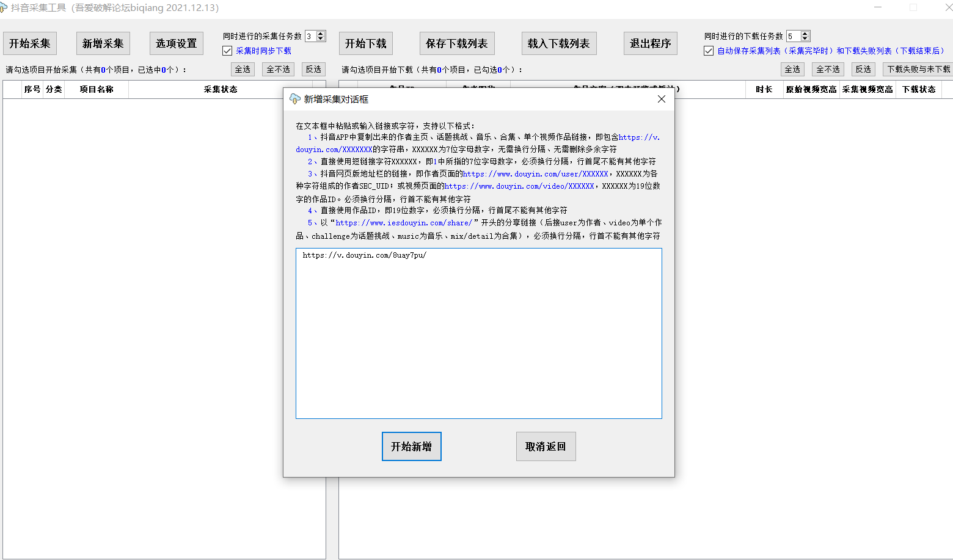Click the 采集状态 column header
Viewport: 953px width, 560px height.
tap(220, 90)
